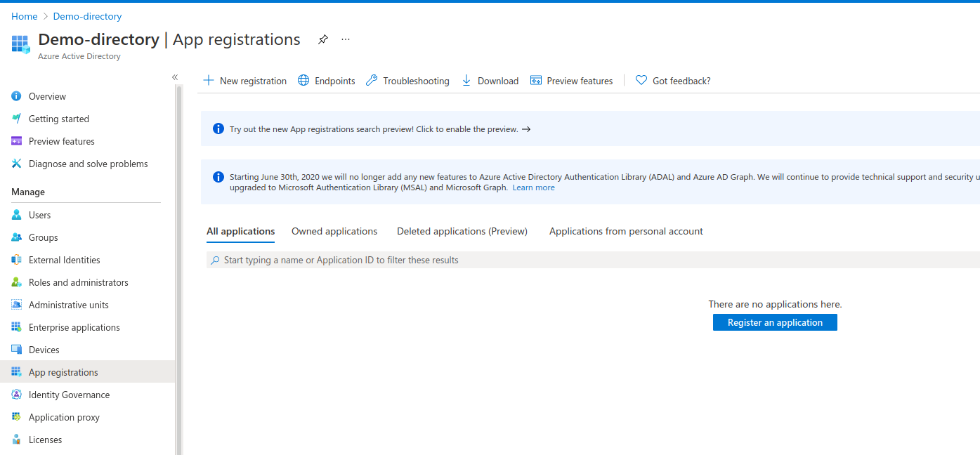Open Deleted applications (Preview) tab

pos(462,231)
